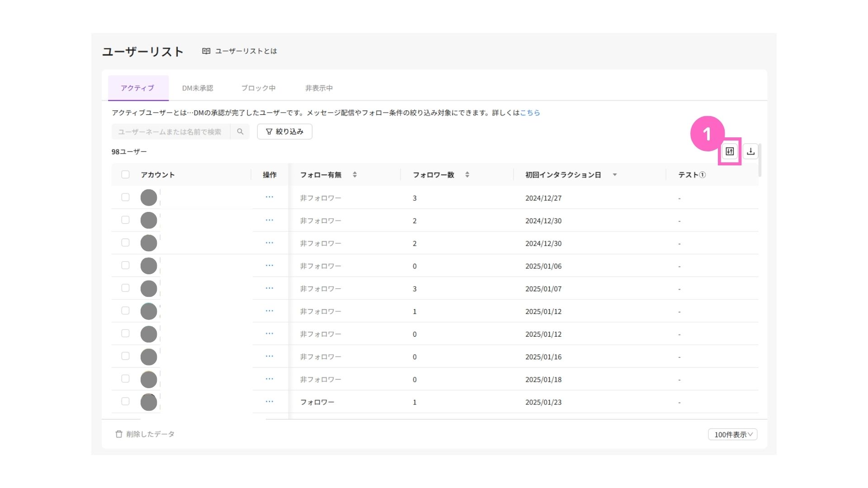Switch to the DM未承認 tab
Screen dimensions: 868x488
click(198, 88)
